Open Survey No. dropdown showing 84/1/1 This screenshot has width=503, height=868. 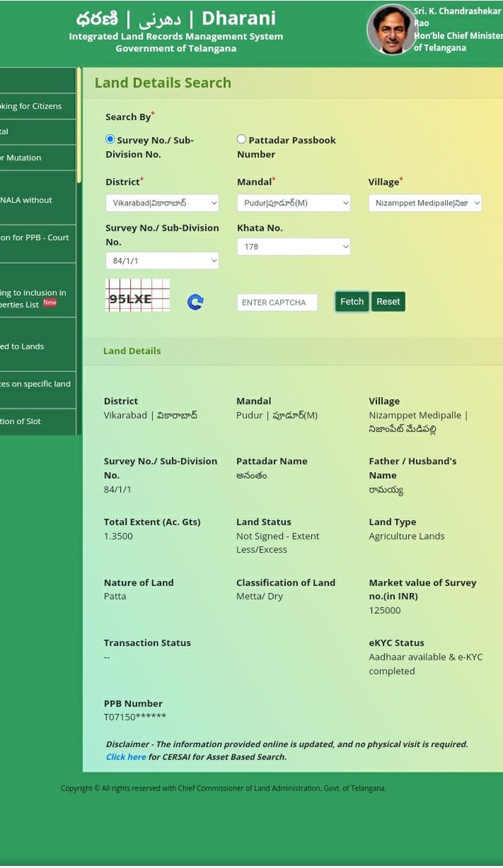[162, 260]
